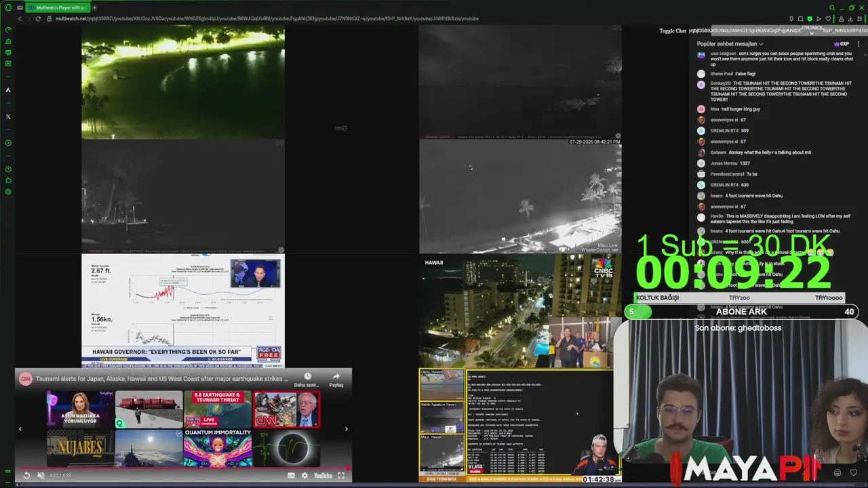
Task: Click the 'hail burger king guy' message
Action: point(741,109)
